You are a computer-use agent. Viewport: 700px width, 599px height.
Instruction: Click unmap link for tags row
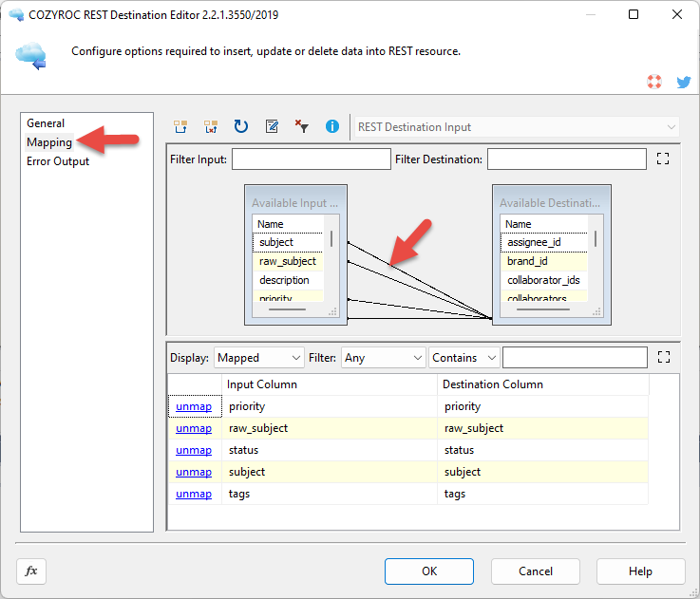click(x=194, y=495)
